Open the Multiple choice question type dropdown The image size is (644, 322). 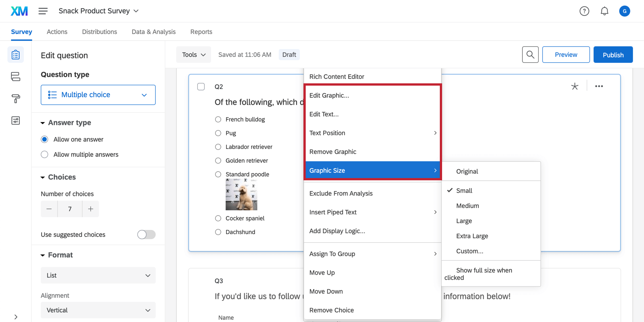click(x=98, y=95)
